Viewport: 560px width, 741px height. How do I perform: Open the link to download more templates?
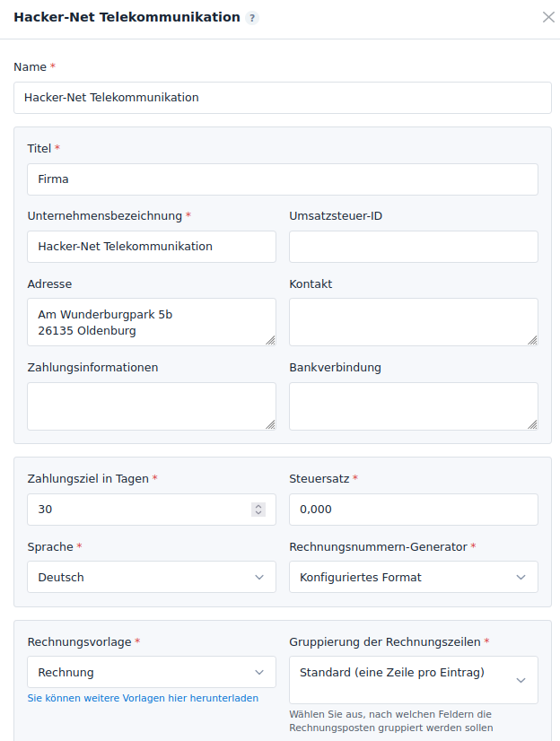tap(143, 698)
